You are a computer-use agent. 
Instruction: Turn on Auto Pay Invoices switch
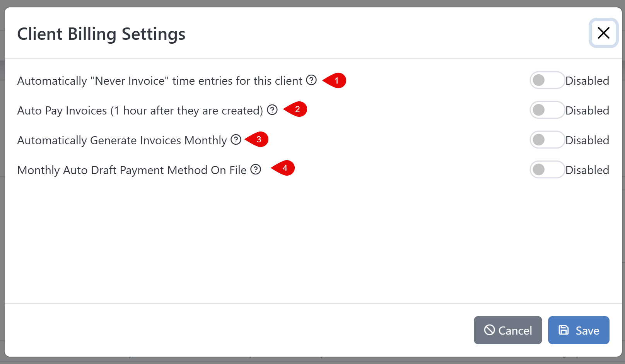tap(547, 110)
